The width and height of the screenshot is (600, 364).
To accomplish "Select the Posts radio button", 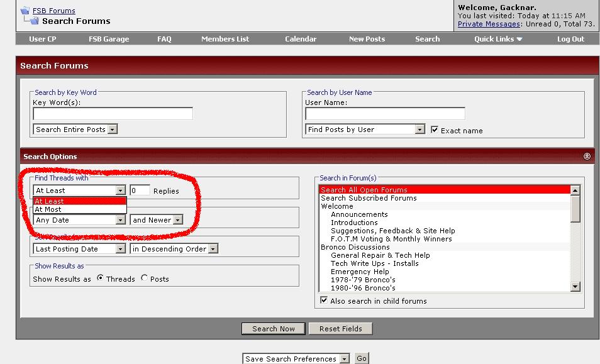I will [144, 278].
